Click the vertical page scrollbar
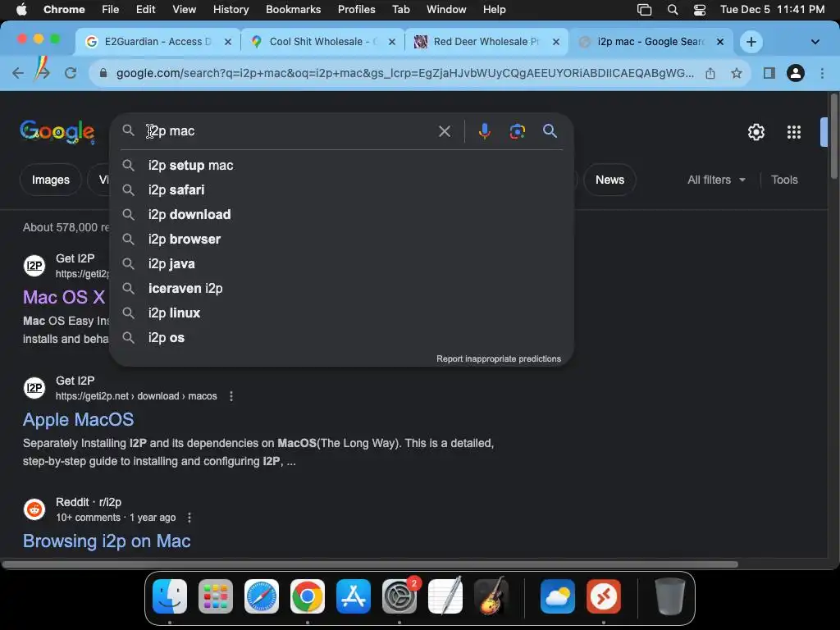Image resolution: width=840 pixels, height=630 pixels. pyautogui.click(x=834, y=137)
